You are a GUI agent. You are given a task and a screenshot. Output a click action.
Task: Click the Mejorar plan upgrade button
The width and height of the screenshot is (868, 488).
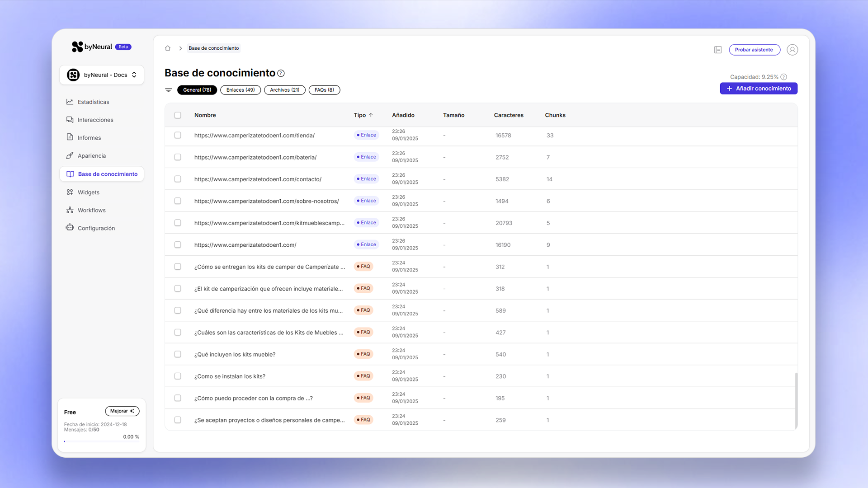pyautogui.click(x=122, y=411)
